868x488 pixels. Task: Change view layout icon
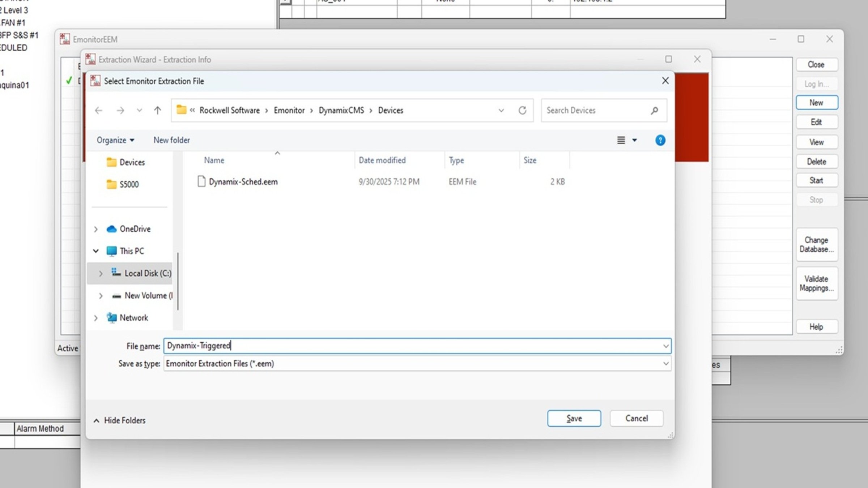tap(621, 140)
